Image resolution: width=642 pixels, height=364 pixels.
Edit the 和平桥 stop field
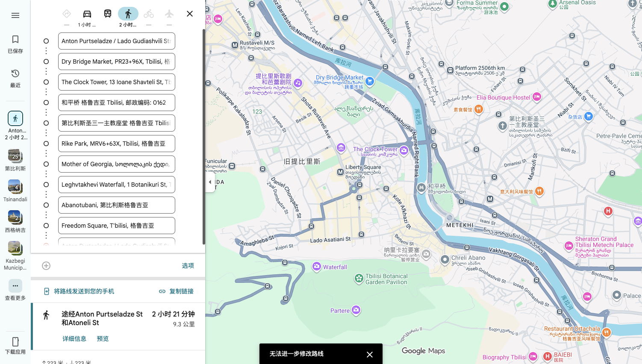point(117,103)
